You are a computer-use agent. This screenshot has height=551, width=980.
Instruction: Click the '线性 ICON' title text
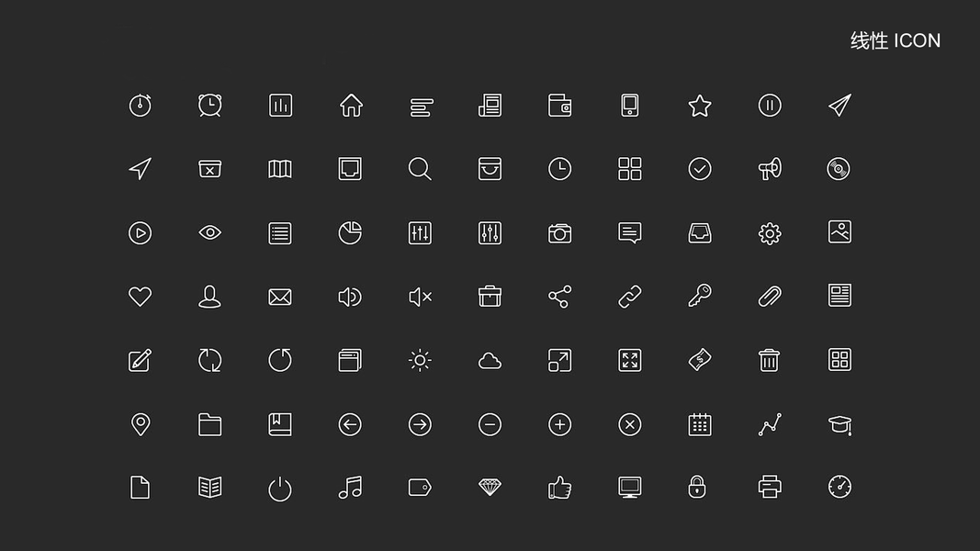(895, 40)
